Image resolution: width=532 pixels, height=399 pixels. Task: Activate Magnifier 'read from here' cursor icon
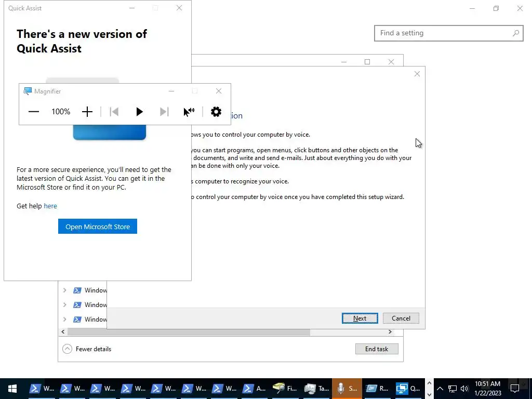point(189,112)
